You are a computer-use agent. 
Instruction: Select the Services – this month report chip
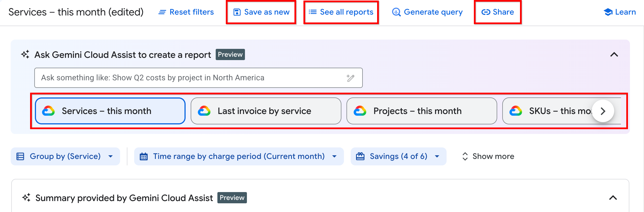click(x=110, y=111)
